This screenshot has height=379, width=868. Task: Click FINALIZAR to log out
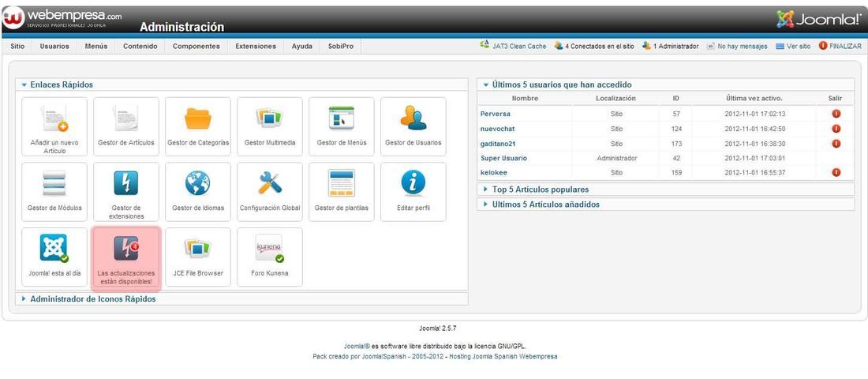[840, 47]
